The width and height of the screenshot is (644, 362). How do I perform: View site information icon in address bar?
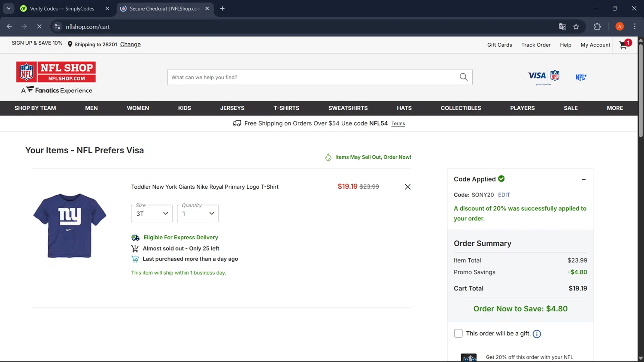[x=57, y=27]
